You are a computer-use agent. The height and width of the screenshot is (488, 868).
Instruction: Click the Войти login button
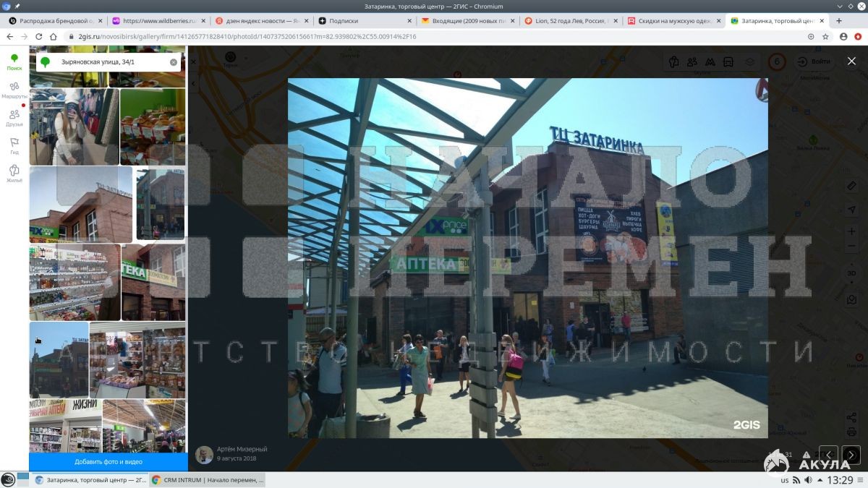click(x=814, y=61)
